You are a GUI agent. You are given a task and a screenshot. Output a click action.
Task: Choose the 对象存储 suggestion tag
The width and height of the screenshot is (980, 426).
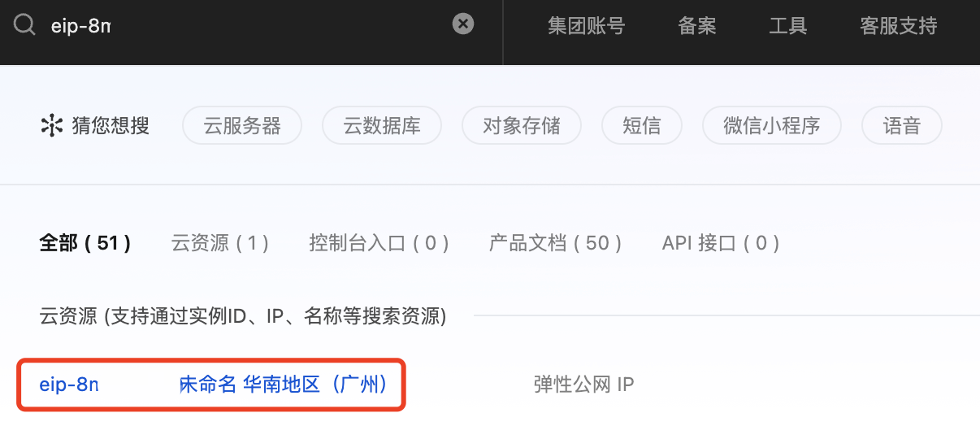(522, 126)
